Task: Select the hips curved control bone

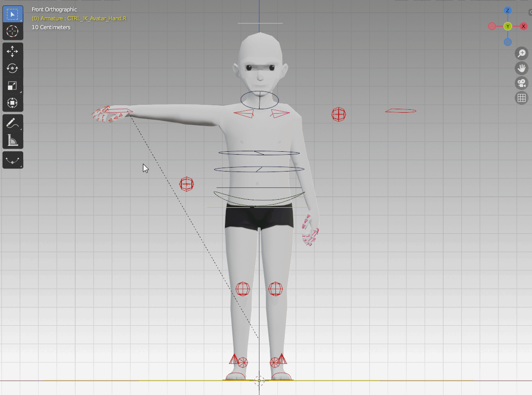Action: (259, 199)
